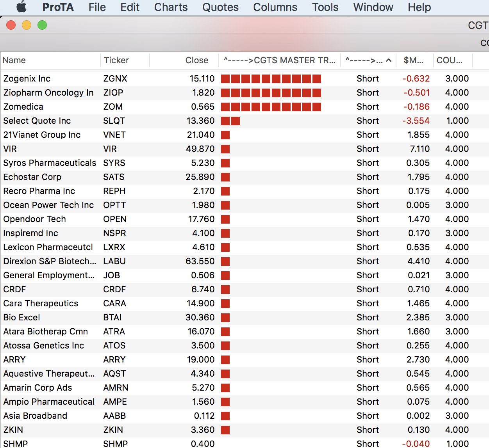
Task: Toggle the sort arrow on the ^----->... column
Action: click(x=389, y=60)
